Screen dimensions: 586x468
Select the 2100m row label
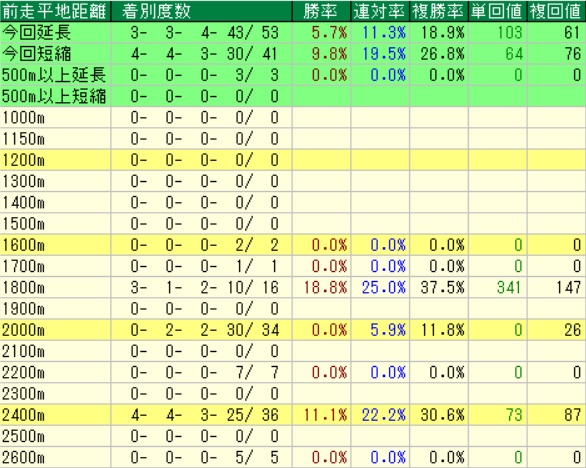(x=24, y=351)
